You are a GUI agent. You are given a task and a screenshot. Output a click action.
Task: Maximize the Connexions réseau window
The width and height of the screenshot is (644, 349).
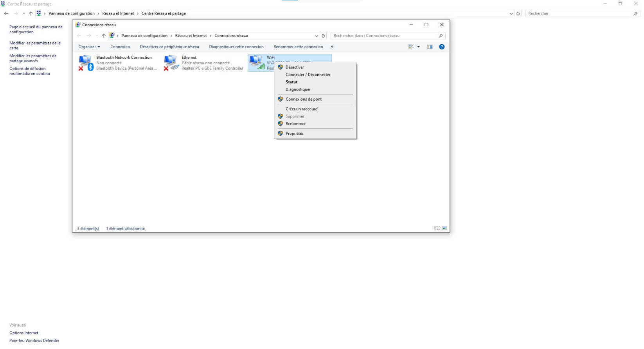tap(426, 25)
